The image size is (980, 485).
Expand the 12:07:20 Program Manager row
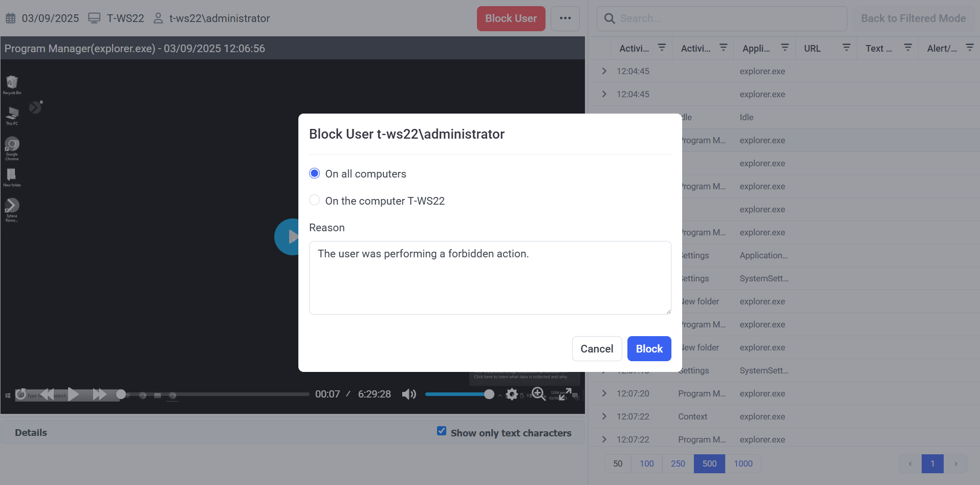[604, 393]
